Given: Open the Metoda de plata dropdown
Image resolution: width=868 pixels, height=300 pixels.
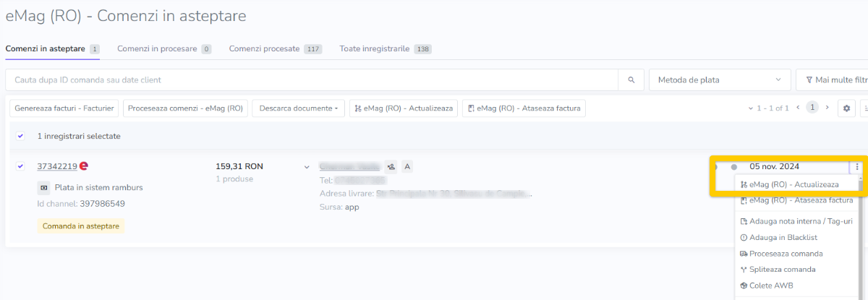Looking at the screenshot, I should tap(720, 80).
